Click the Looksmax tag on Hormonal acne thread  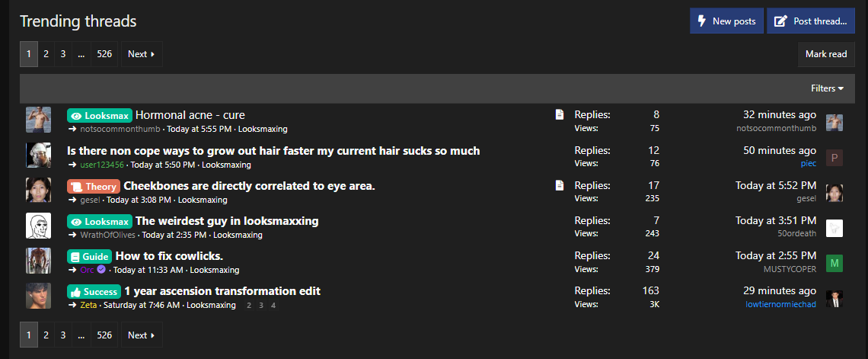click(100, 116)
